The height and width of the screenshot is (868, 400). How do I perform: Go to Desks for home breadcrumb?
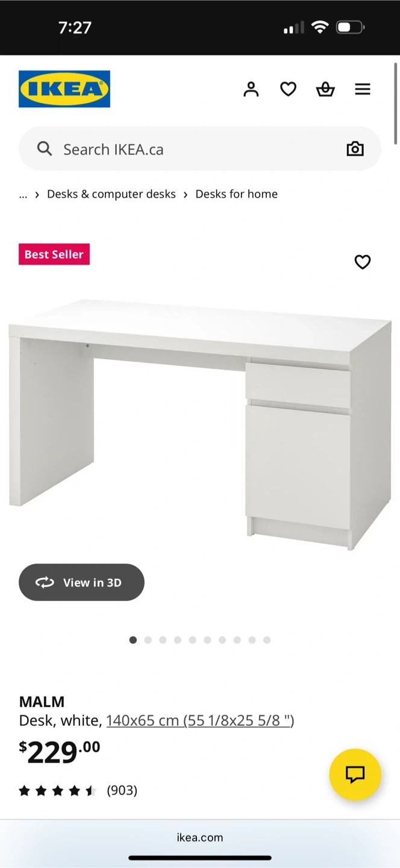pos(237,194)
